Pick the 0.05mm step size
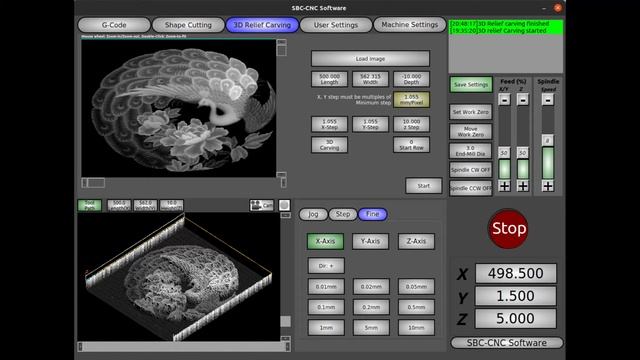Image resolution: width=640 pixels, height=360 pixels. (416, 287)
